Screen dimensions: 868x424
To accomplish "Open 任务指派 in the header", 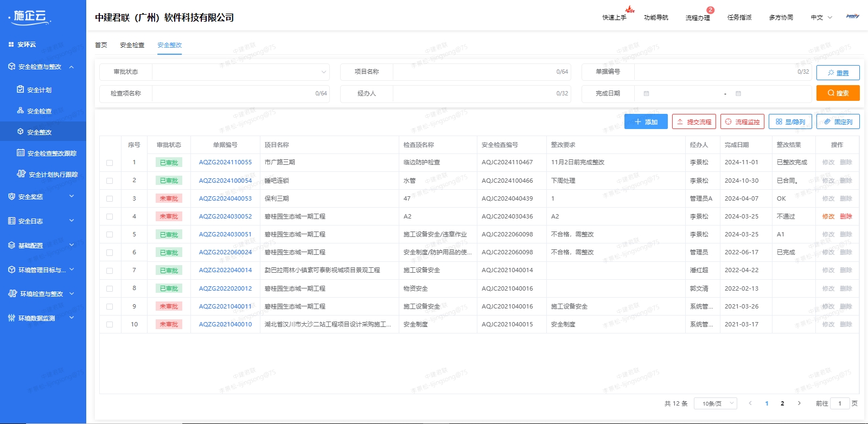I will tap(739, 17).
